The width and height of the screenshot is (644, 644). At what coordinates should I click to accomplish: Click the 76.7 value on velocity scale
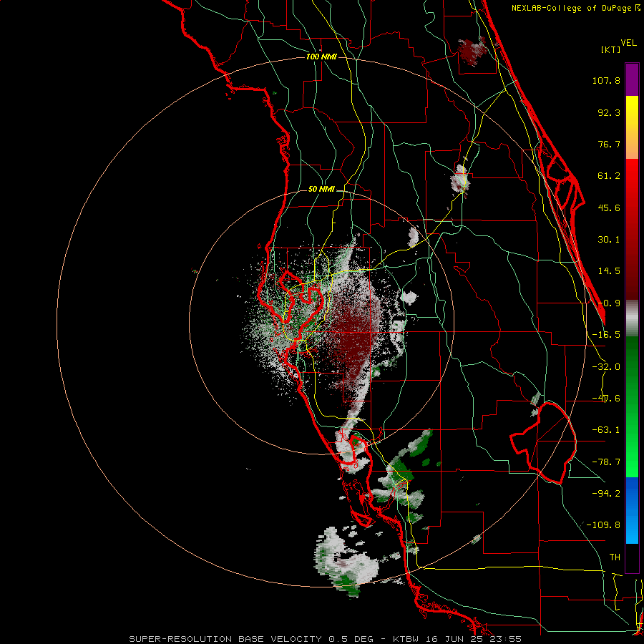click(609, 144)
